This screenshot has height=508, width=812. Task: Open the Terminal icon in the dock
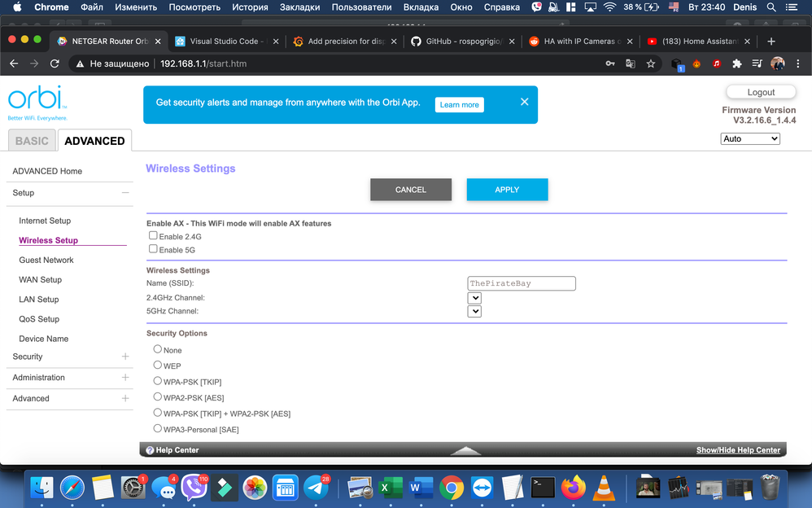(543, 487)
